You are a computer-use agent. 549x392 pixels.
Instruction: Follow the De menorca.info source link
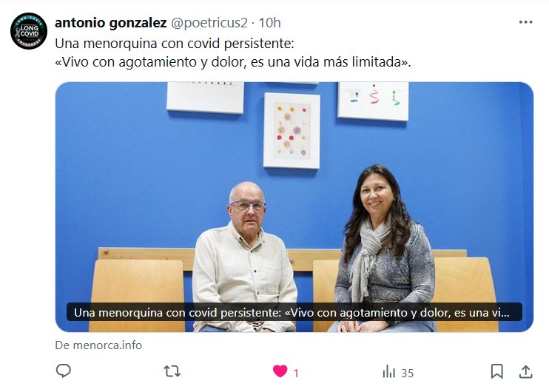[98, 345]
